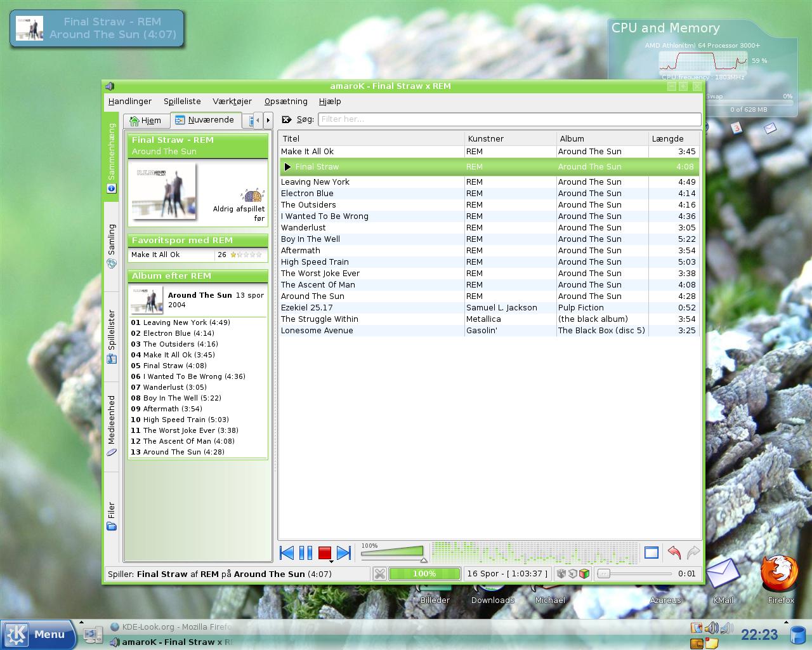Open the Handlinger menu

click(x=130, y=101)
